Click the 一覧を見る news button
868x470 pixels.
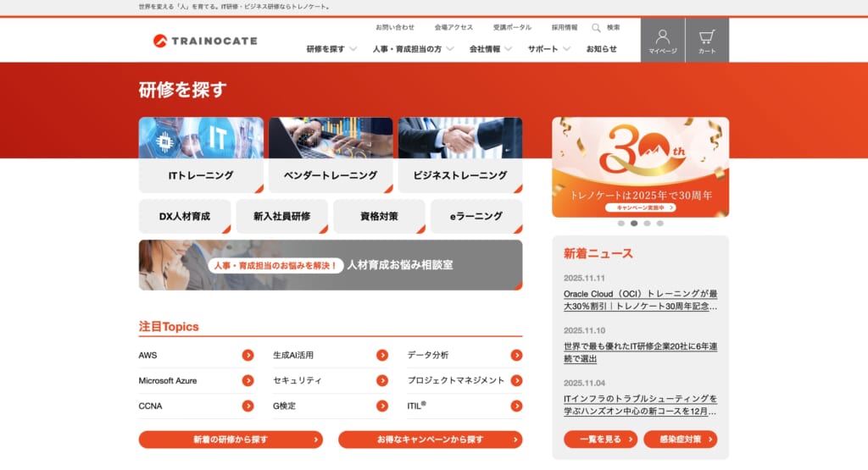pyautogui.click(x=601, y=439)
